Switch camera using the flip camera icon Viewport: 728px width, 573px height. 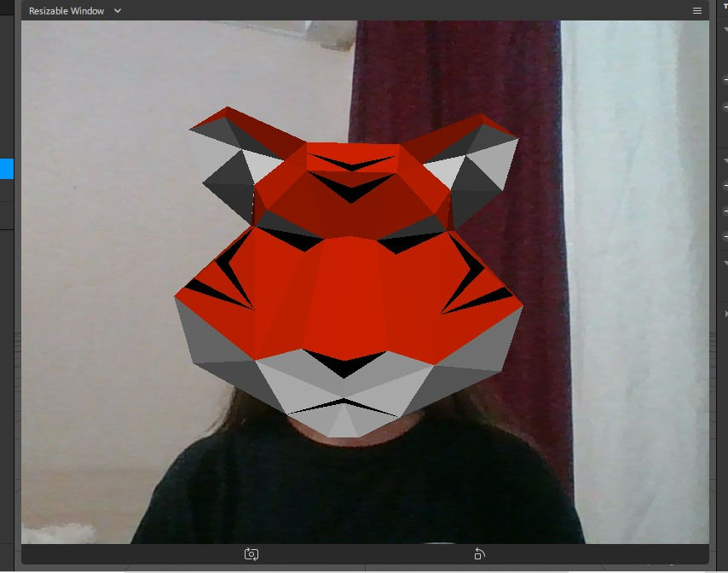[x=251, y=554]
